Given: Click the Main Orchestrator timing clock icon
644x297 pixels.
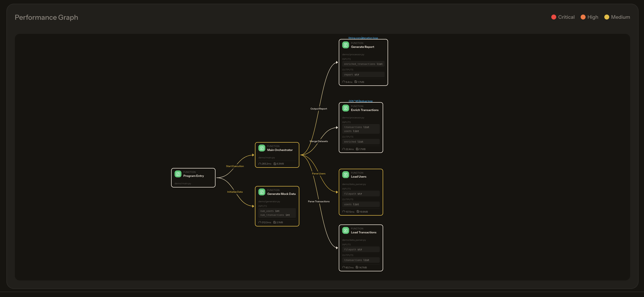Looking at the screenshot, I should (260, 164).
